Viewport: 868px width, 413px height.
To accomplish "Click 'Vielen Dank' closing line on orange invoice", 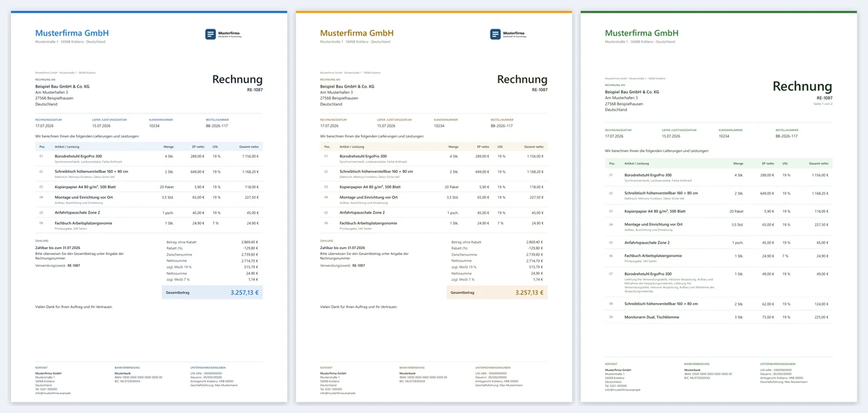I will coord(358,307).
